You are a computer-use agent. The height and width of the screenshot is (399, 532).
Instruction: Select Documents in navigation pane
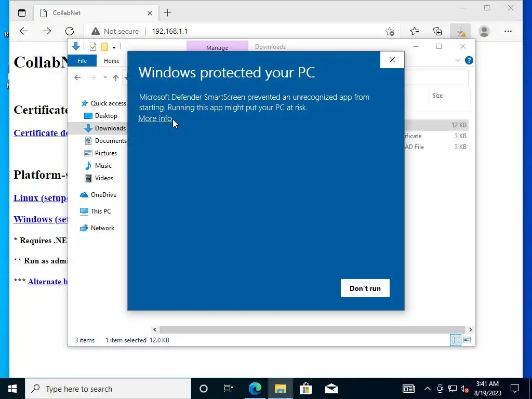pyautogui.click(x=105, y=141)
